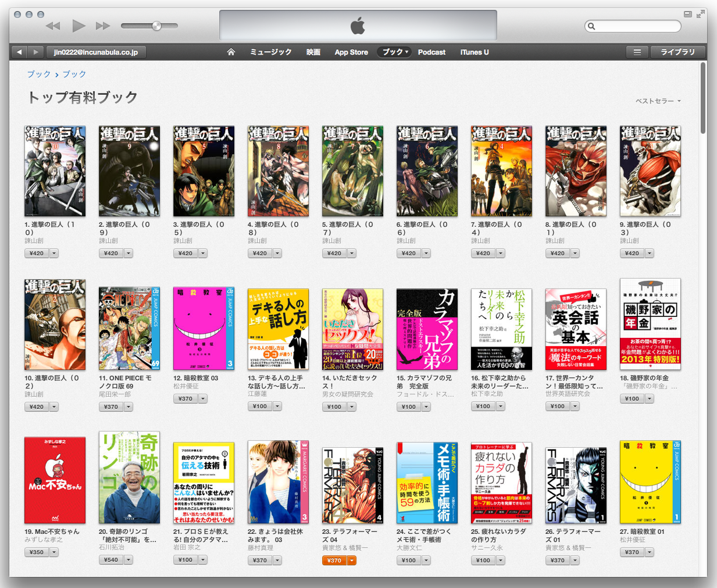Open 暗殺教室 03 pink cover
Image resolution: width=717 pixels, height=588 pixels.
tap(204, 328)
